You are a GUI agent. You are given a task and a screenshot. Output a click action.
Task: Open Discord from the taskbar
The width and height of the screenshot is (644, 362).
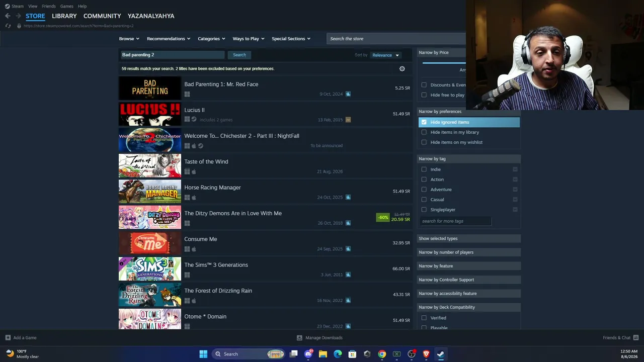[308, 354]
